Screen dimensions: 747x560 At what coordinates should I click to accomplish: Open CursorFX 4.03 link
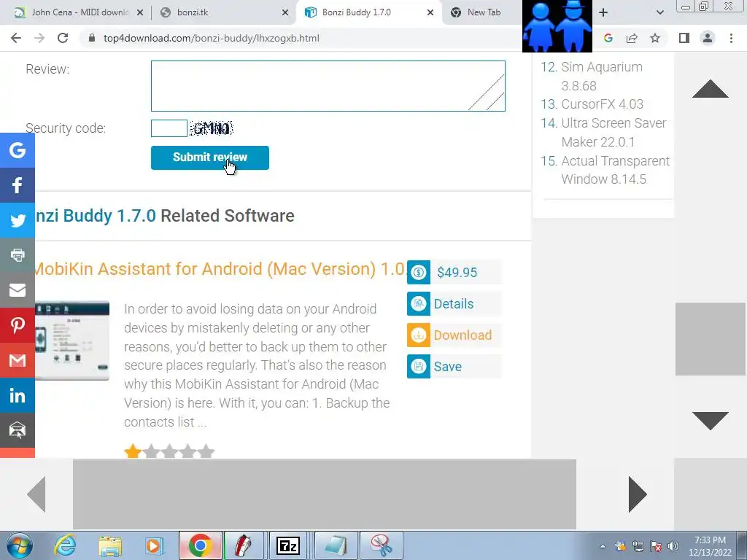[602, 104]
